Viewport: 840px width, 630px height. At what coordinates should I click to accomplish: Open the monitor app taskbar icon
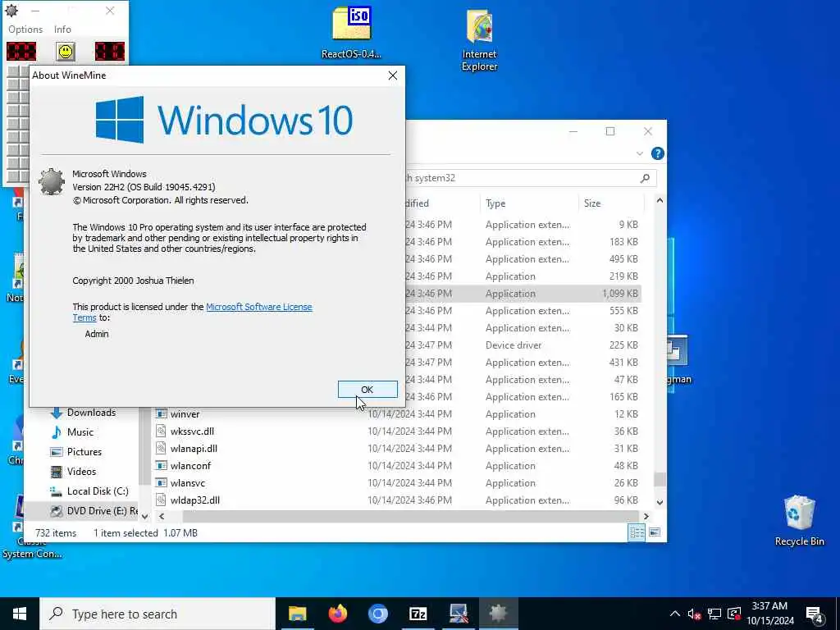(x=458, y=614)
